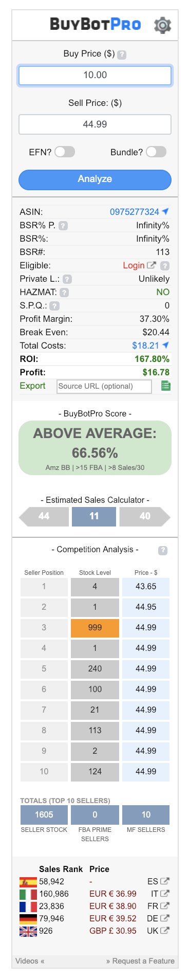Image resolution: width=189 pixels, height=980 pixels.
Task: Expand Total Costs $18.21 breakdown arrow
Action: [165, 346]
